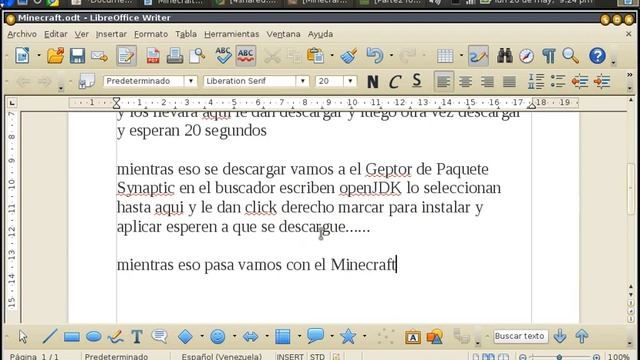This screenshot has width=640, height=360.
Task: Toggle AutoSpellcheck ABC button
Action: click(245, 56)
